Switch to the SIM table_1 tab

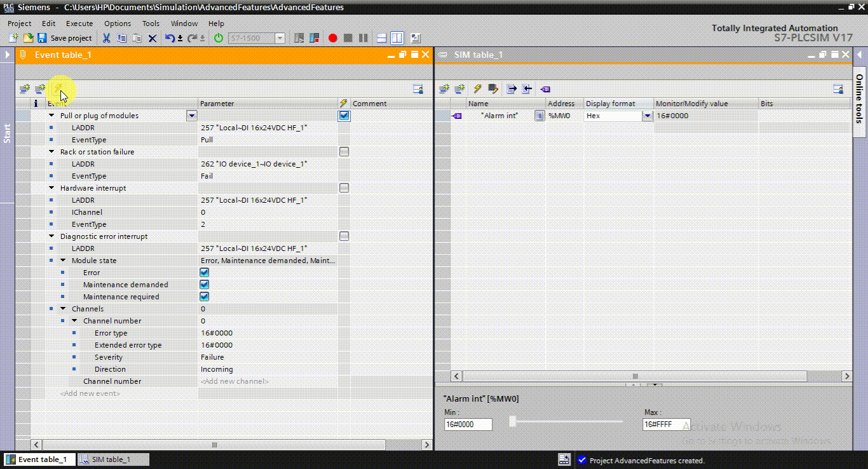112,459
